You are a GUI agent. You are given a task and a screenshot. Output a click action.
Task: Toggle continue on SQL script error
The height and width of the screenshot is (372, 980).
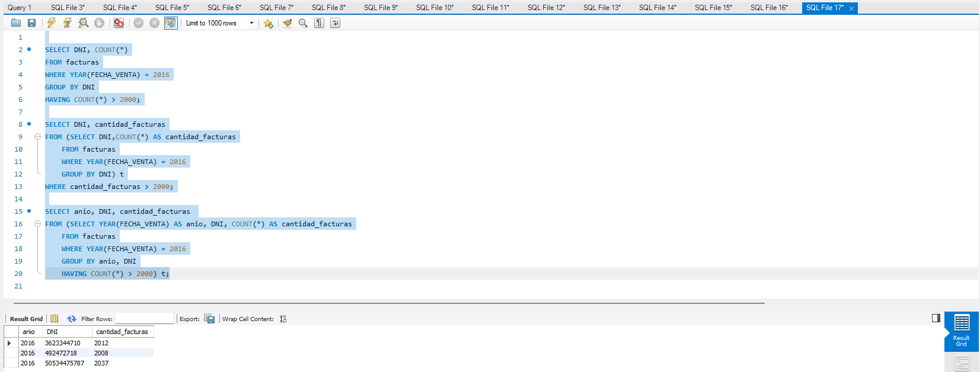tap(119, 23)
